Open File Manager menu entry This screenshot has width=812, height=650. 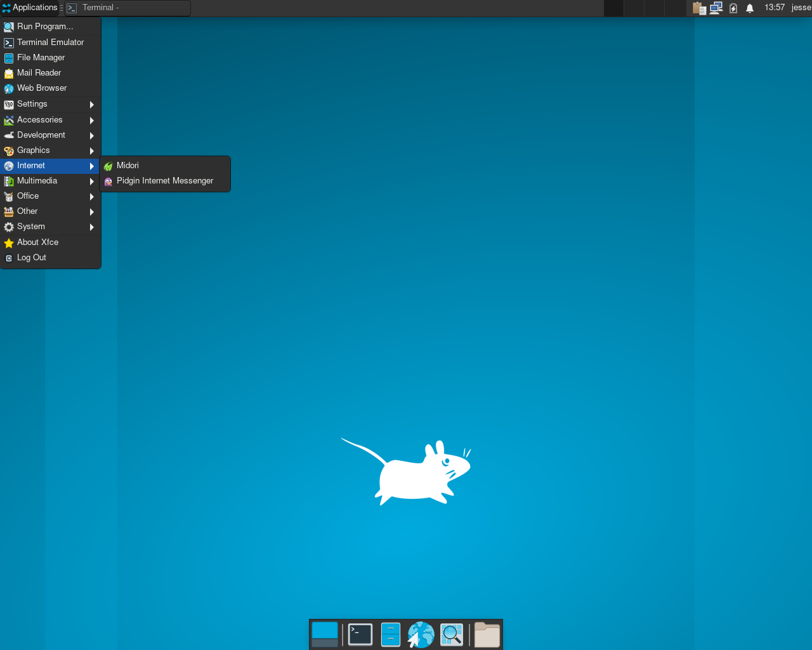50,58
